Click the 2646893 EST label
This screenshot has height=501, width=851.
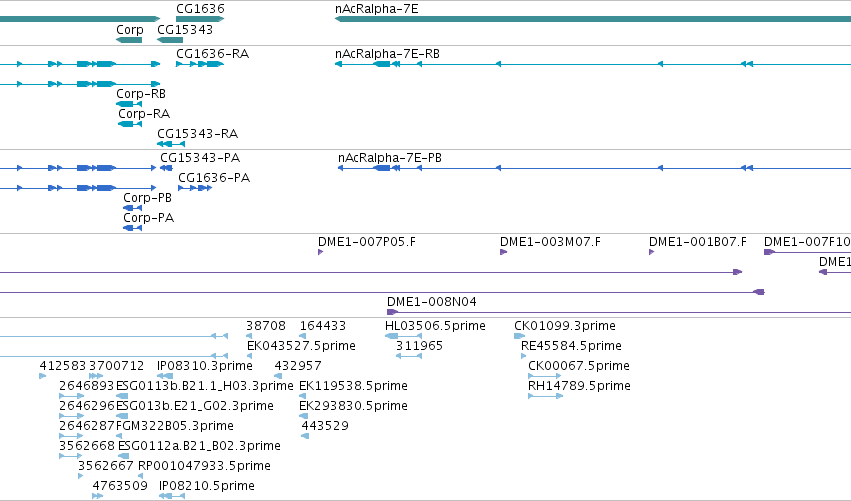87,386
